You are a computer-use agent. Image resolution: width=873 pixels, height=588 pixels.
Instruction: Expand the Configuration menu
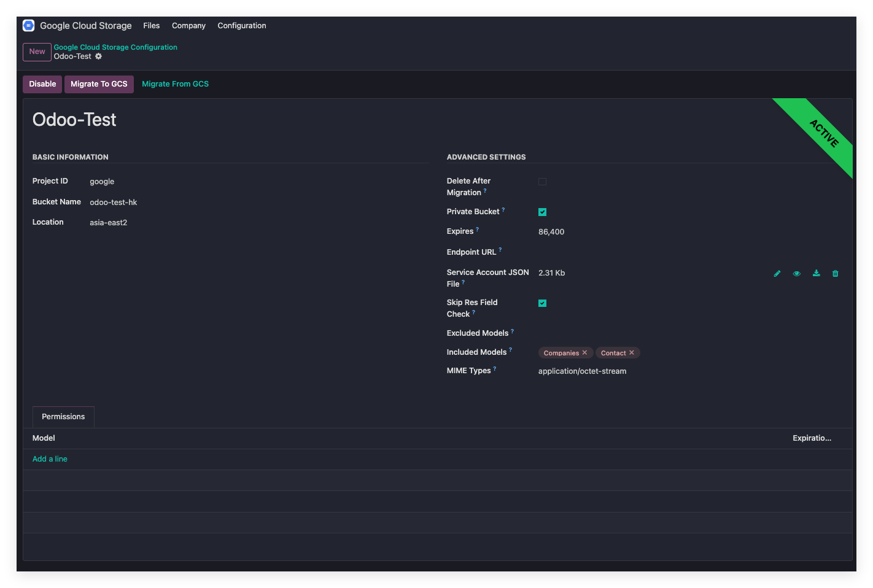(241, 26)
